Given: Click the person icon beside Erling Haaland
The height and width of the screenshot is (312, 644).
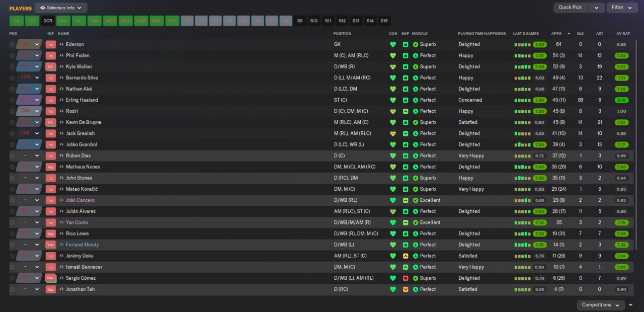Looking at the screenshot, I should [x=61, y=100].
